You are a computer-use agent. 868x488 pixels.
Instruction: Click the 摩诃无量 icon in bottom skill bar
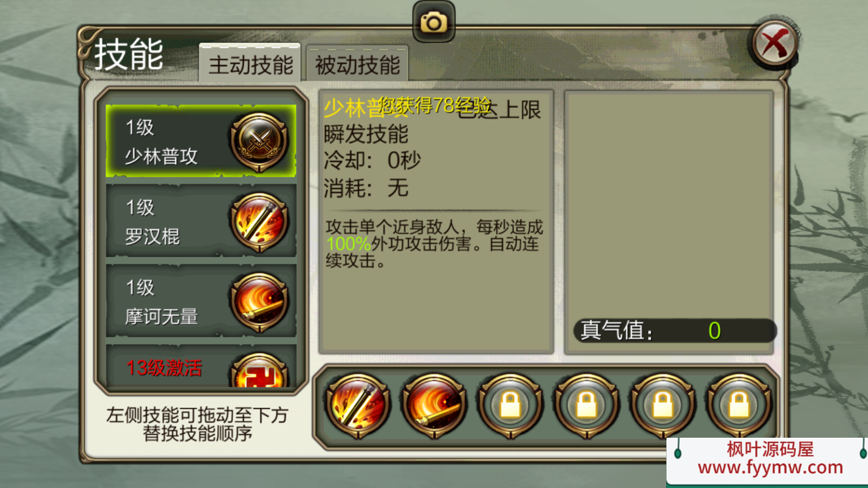[434, 406]
